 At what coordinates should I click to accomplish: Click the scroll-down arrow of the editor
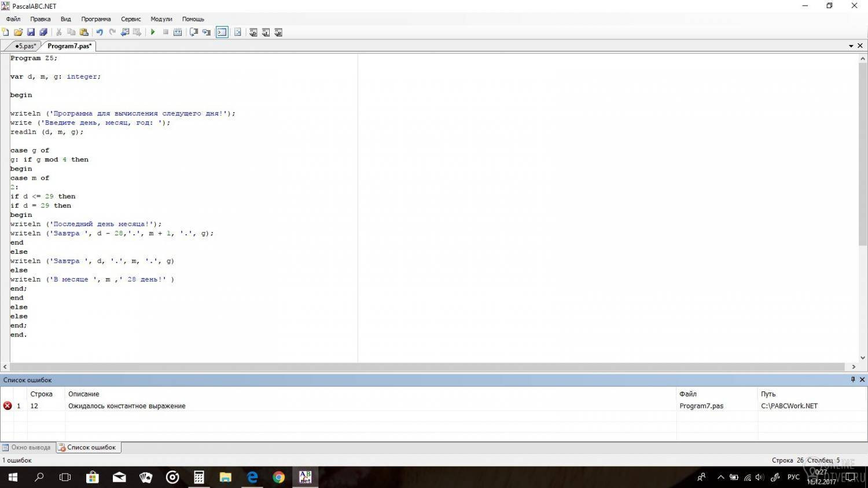click(863, 358)
